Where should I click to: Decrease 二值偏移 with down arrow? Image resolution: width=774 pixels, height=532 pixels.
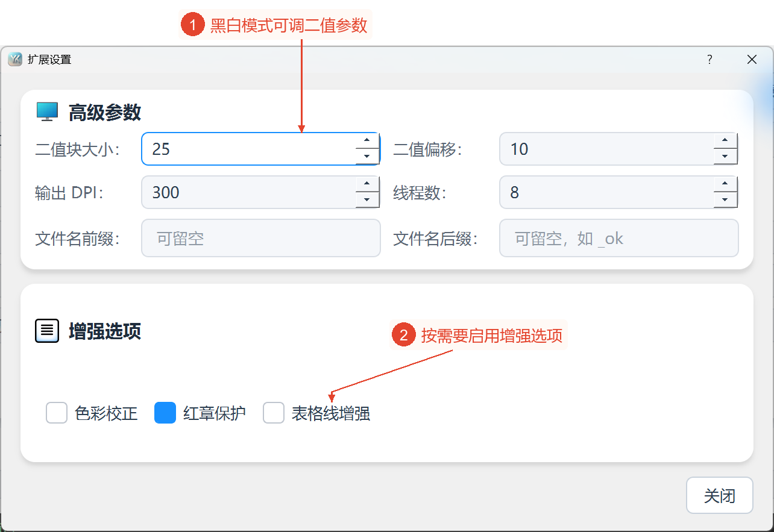click(x=725, y=157)
